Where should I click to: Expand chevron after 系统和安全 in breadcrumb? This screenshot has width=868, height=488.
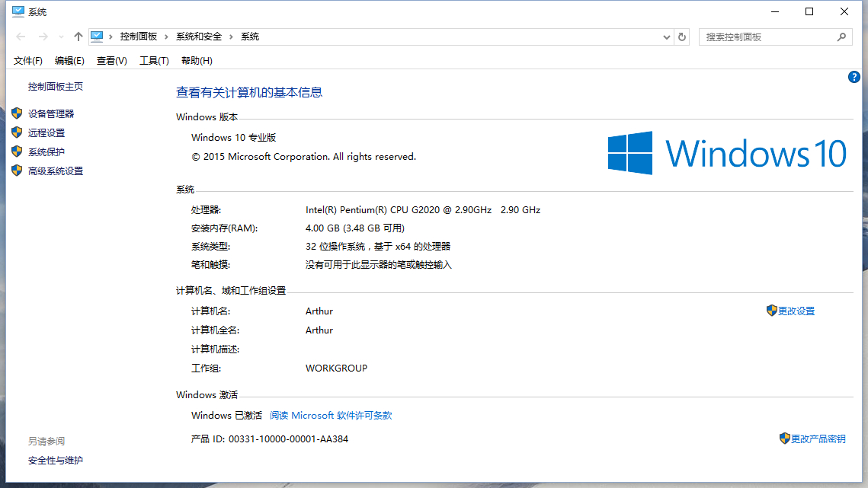232,37
